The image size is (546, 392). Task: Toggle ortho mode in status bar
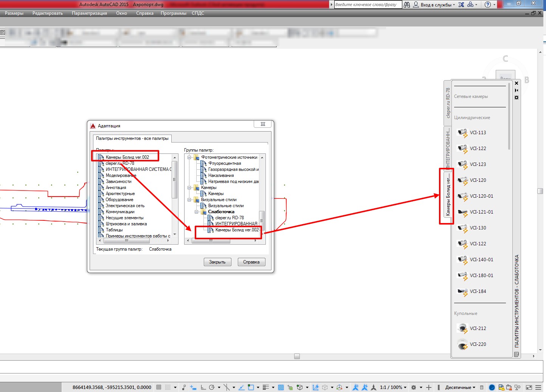point(203,387)
